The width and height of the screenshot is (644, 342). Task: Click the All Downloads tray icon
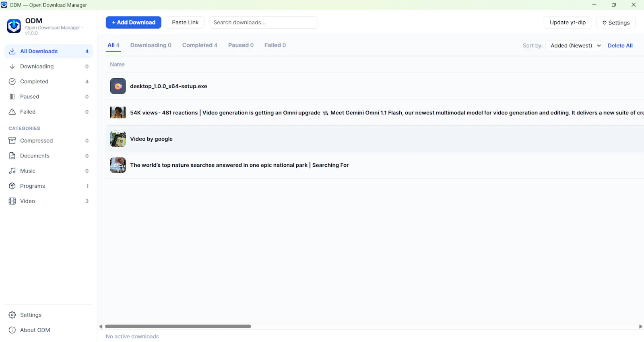click(12, 51)
